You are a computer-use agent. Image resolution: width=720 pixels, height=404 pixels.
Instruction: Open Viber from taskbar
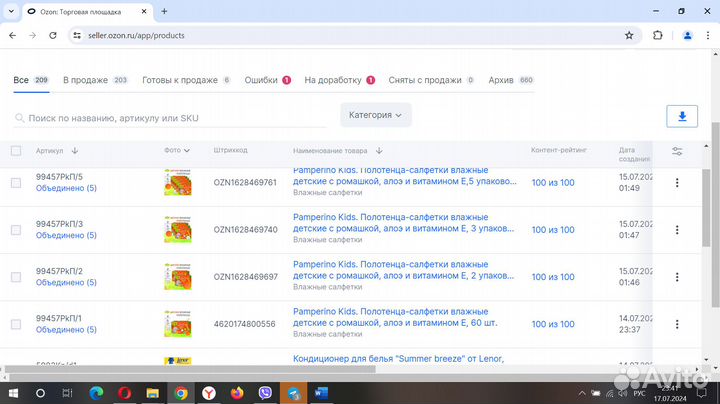pyautogui.click(x=265, y=393)
